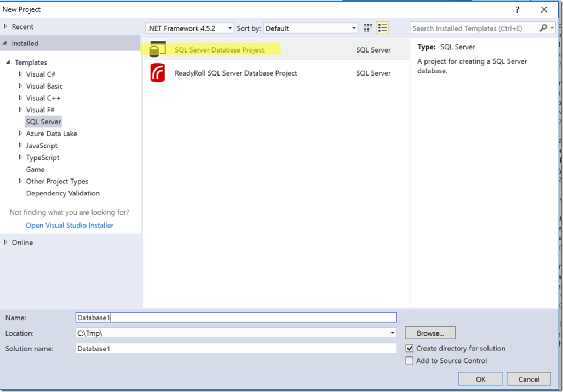Click 'A project for creating a SQL Server database' text
The image size is (563, 392).
coord(472,66)
